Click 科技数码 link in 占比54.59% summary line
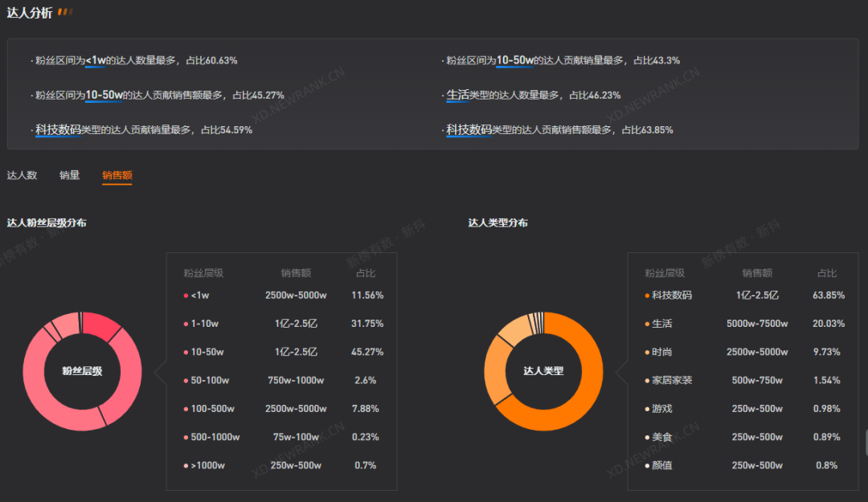 coord(58,129)
